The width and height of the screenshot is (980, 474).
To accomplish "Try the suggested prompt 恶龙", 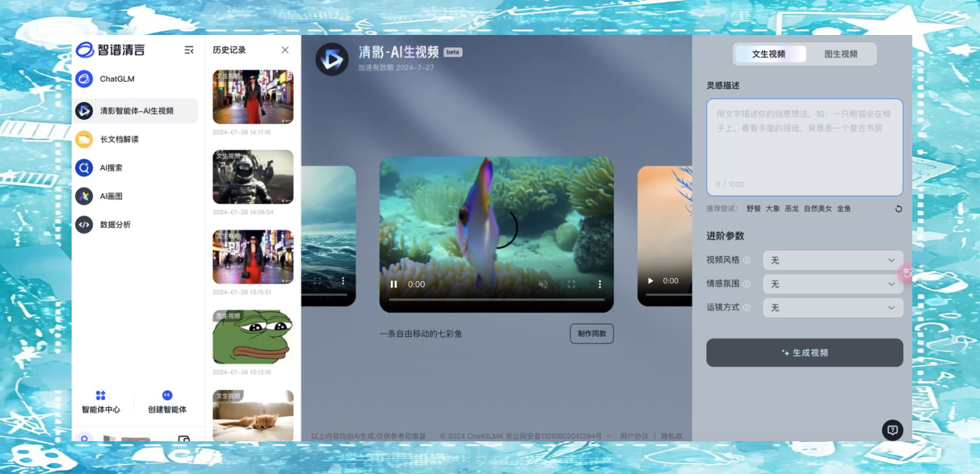I will click(x=792, y=209).
